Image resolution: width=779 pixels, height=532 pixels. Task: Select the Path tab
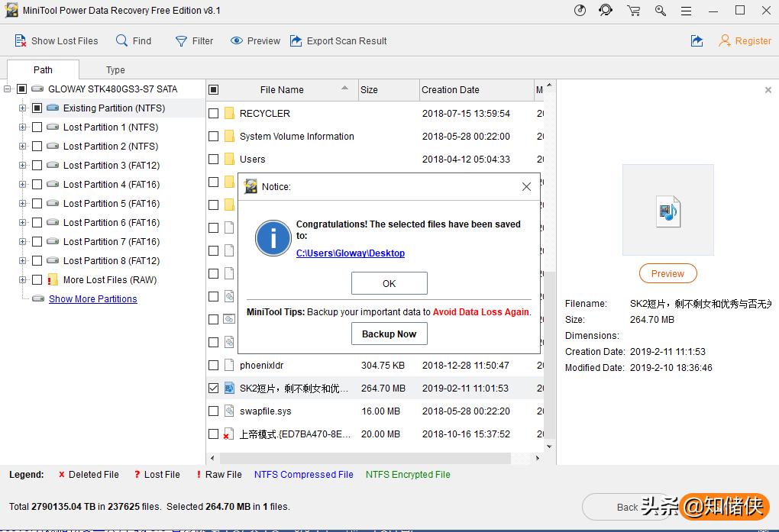pos(43,69)
